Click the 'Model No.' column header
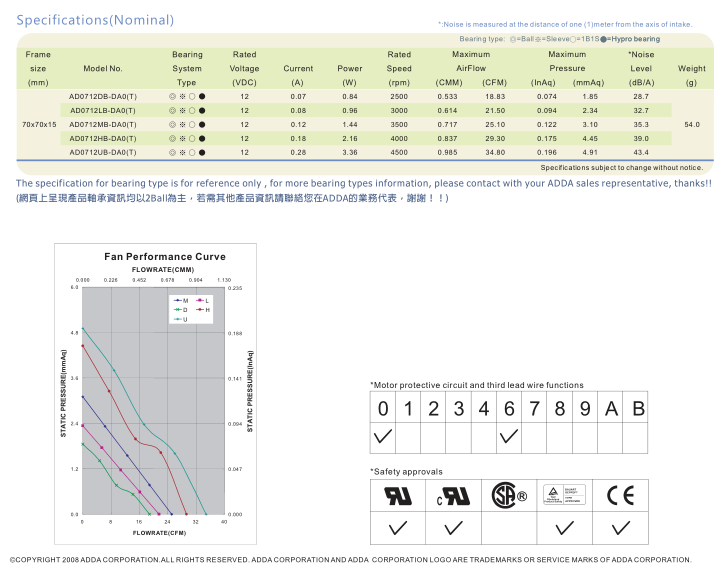This screenshot has height=569, width=714. click(103, 69)
